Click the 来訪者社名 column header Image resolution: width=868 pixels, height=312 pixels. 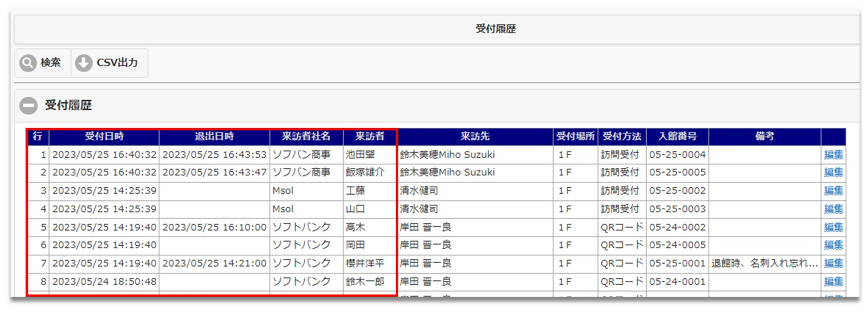(306, 137)
